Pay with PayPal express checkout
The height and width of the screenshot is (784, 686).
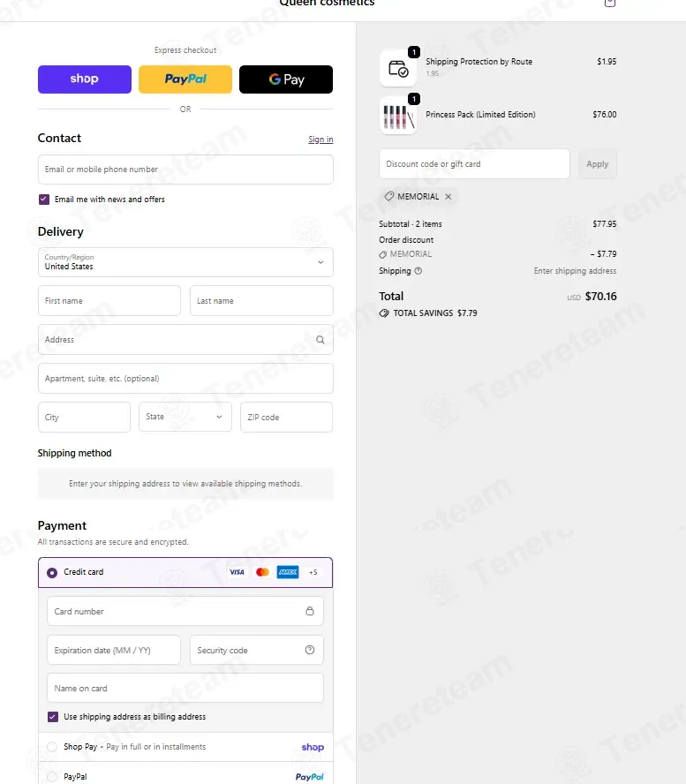pos(185,79)
